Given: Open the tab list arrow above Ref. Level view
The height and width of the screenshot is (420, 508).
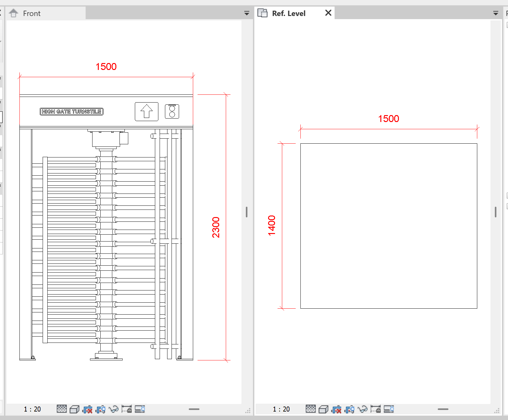Looking at the screenshot, I should point(496,13).
